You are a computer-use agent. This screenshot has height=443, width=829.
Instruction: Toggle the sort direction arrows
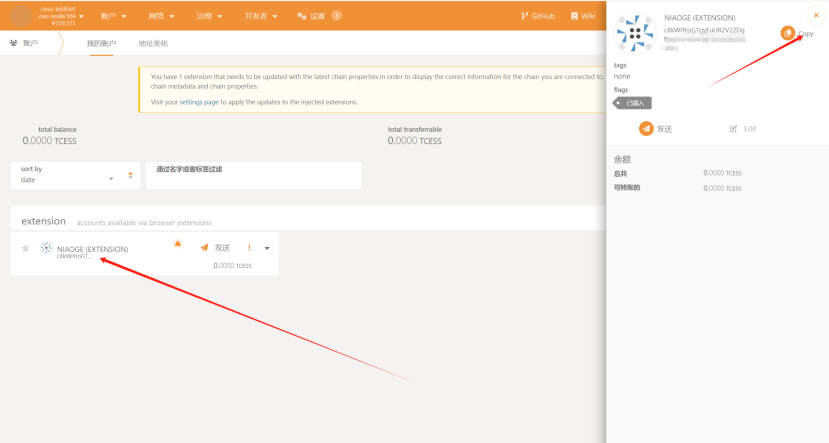pyautogui.click(x=131, y=175)
